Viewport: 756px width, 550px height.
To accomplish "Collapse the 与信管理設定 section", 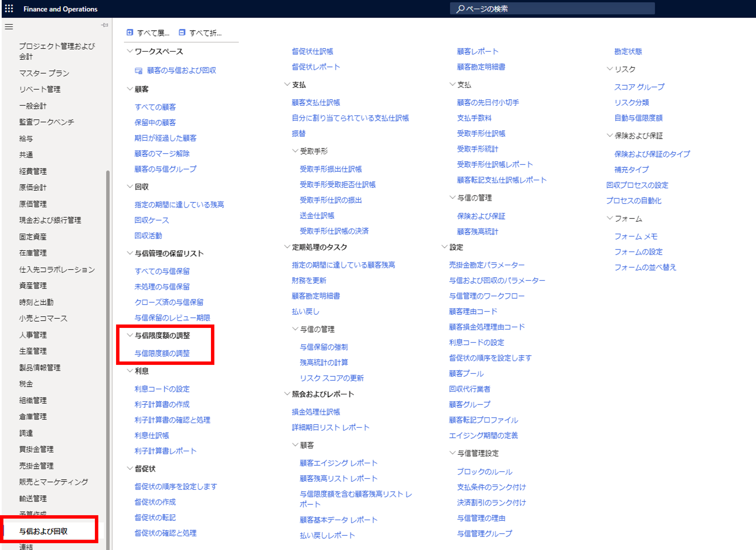I will point(452,453).
